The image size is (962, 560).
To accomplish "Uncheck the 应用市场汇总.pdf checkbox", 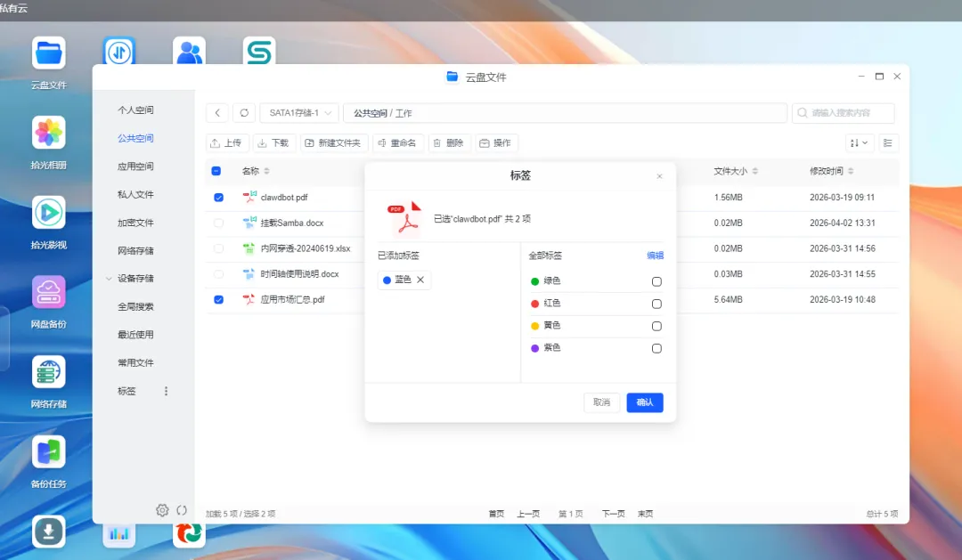I will [218, 300].
